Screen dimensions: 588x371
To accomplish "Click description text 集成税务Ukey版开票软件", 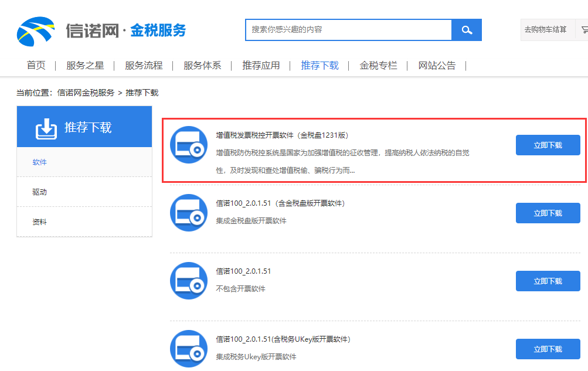I will click(x=256, y=357).
